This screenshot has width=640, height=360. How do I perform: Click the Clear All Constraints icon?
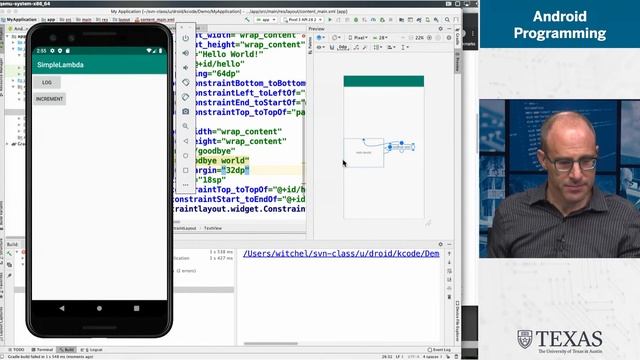point(356,47)
